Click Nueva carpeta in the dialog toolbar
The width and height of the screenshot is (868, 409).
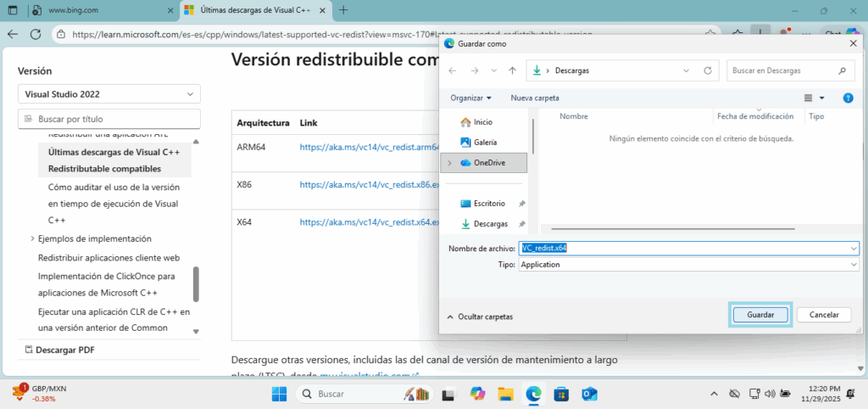(x=535, y=98)
